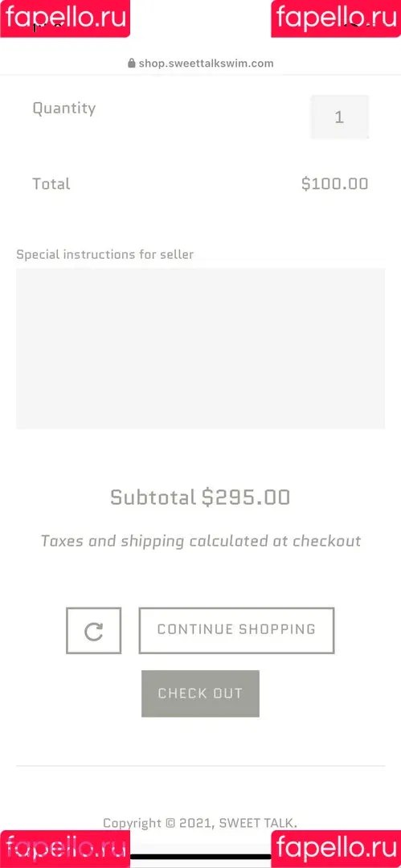Tap the shop.sweettalkswim.com address text

coord(206,63)
